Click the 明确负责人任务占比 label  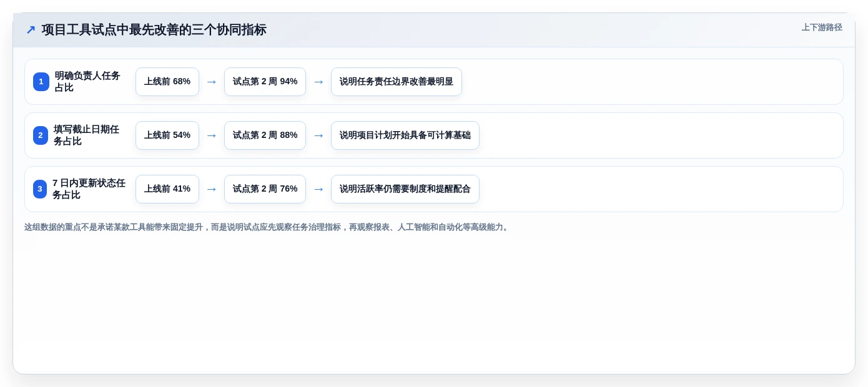point(87,82)
